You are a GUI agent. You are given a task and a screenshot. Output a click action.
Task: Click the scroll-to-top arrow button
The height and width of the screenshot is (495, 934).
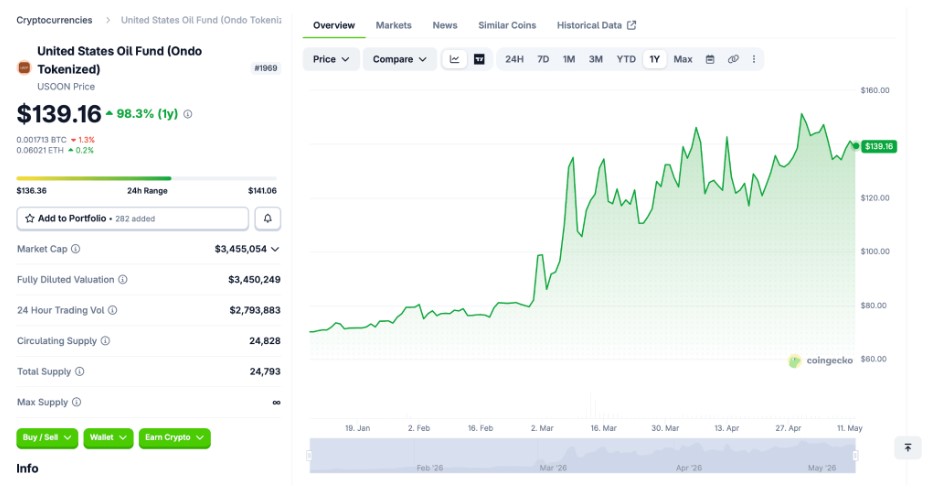(908, 447)
